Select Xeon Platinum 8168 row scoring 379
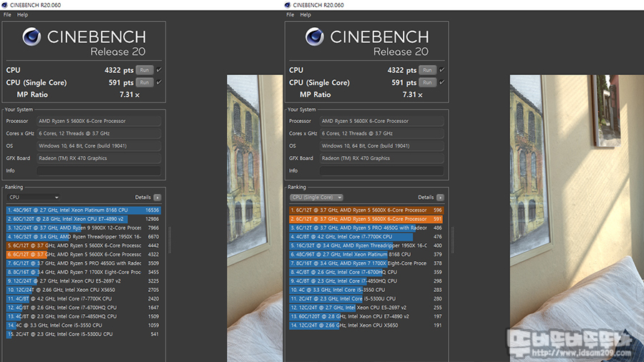 366,255
